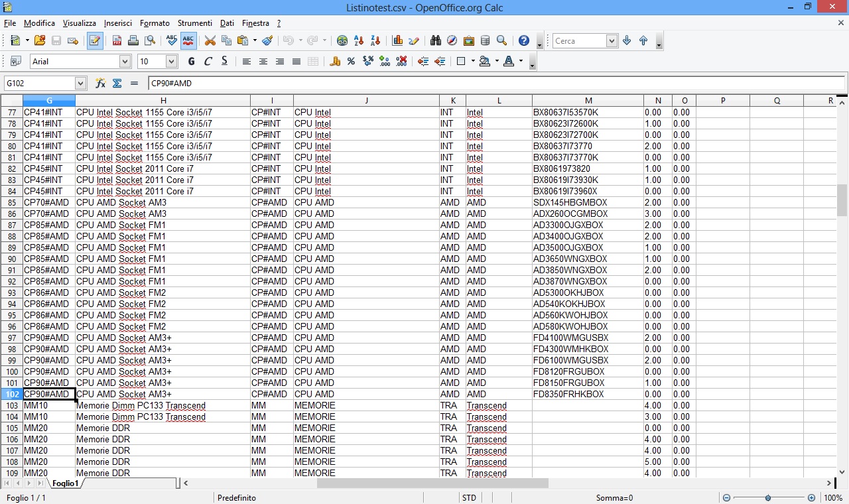The height and width of the screenshot is (504, 849).
Task: Open Function Wizard fx button
Action: click(x=101, y=83)
